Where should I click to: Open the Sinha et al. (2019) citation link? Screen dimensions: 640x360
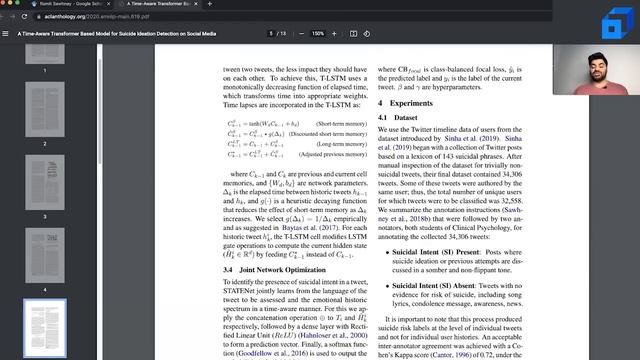[x=471, y=138]
